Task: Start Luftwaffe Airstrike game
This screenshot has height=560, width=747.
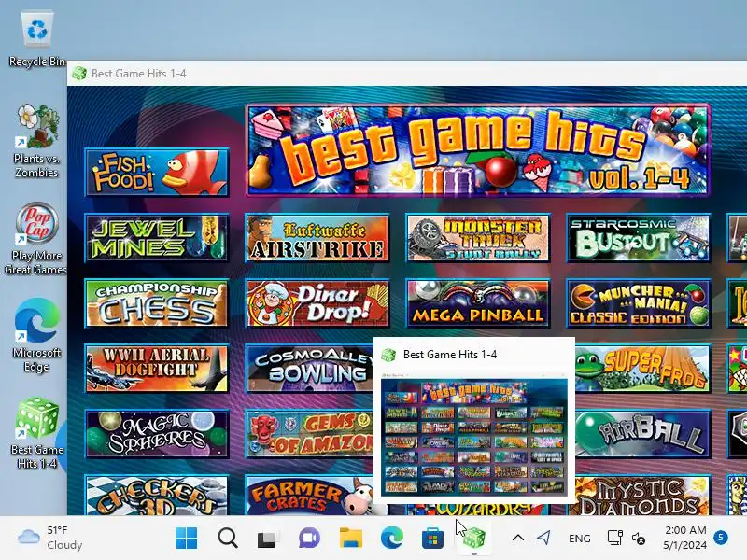Action: pos(317,238)
